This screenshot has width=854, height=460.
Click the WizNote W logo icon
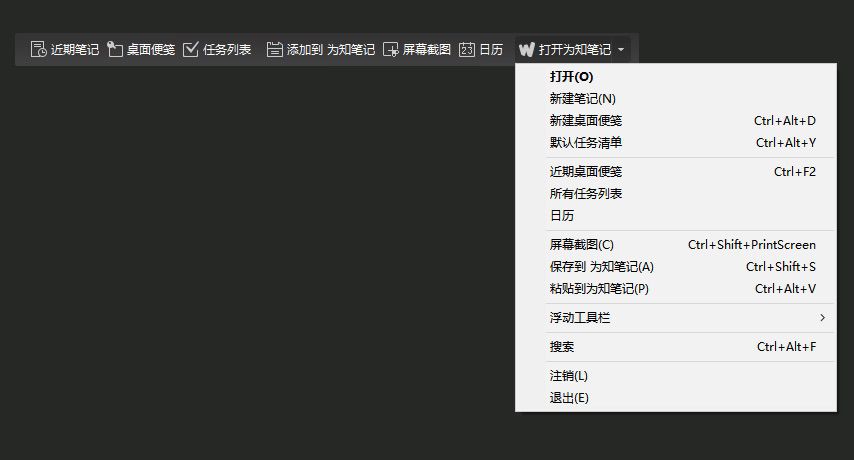[527, 50]
